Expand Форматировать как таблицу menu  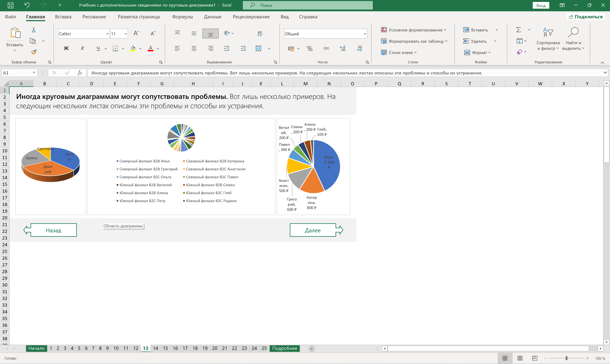click(414, 41)
